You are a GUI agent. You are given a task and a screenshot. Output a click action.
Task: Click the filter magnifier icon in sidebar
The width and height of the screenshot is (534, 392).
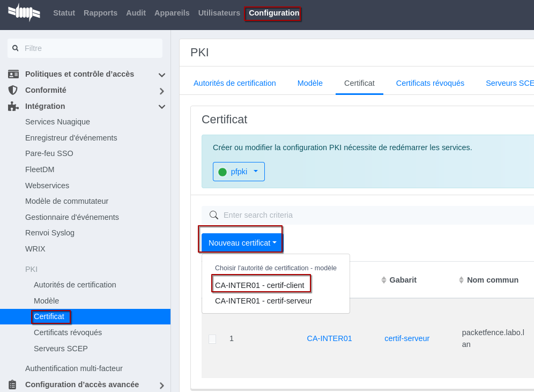point(16,48)
